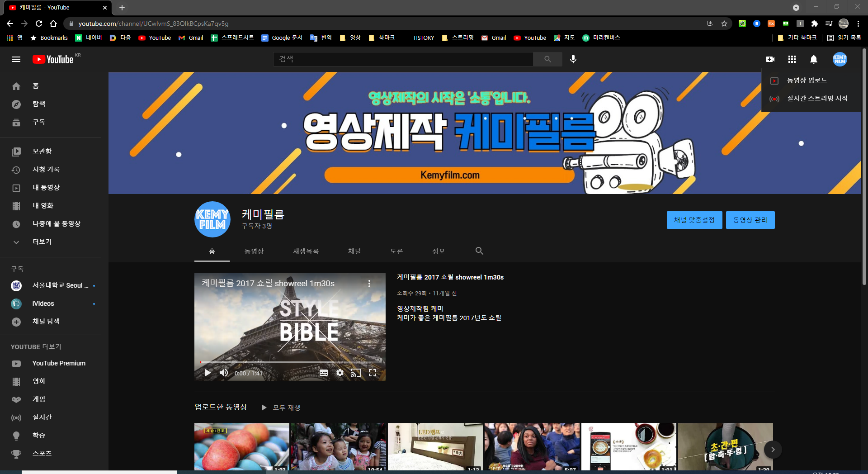Open the apples thumbnail video
Image resolution: width=868 pixels, height=474 pixels.
tap(242, 447)
